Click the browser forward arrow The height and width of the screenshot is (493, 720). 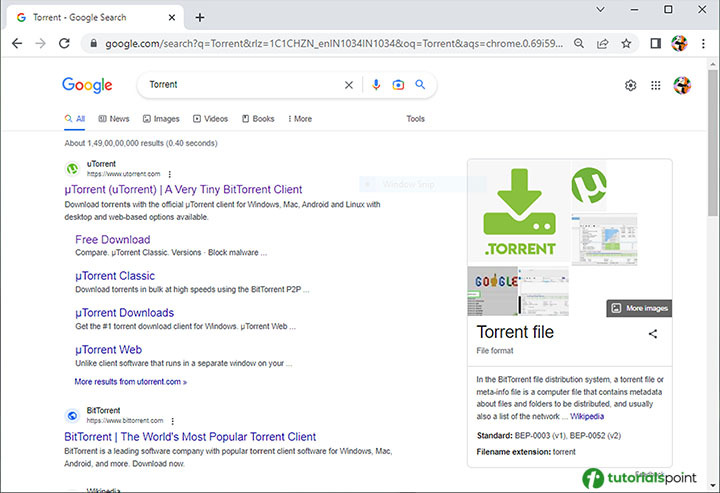[40, 44]
